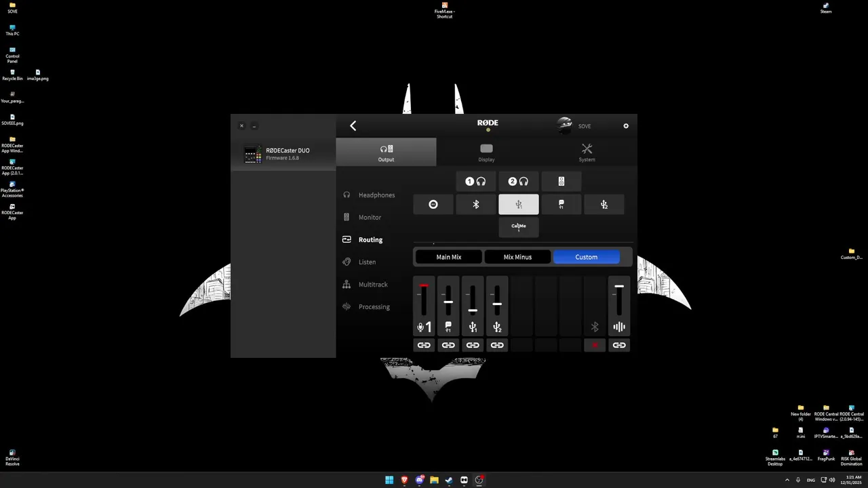
Task: Select headphone output 1
Action: click(475, 182)
